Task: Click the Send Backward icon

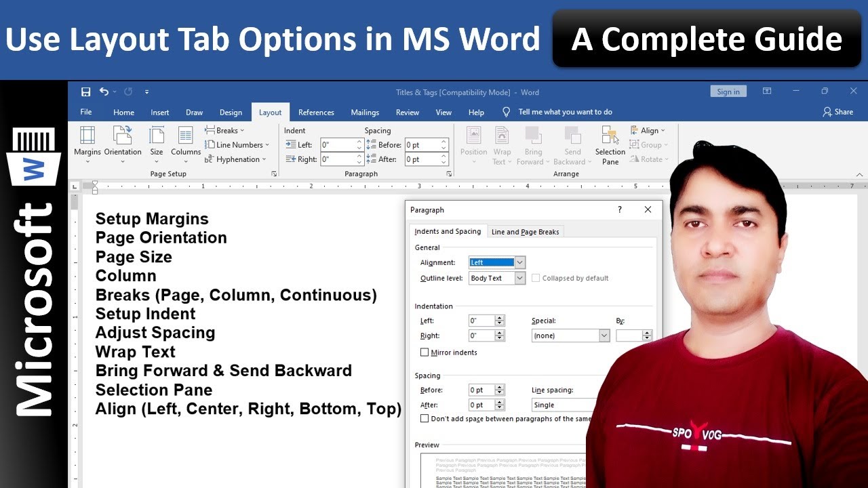Action: tap(572, 145)
